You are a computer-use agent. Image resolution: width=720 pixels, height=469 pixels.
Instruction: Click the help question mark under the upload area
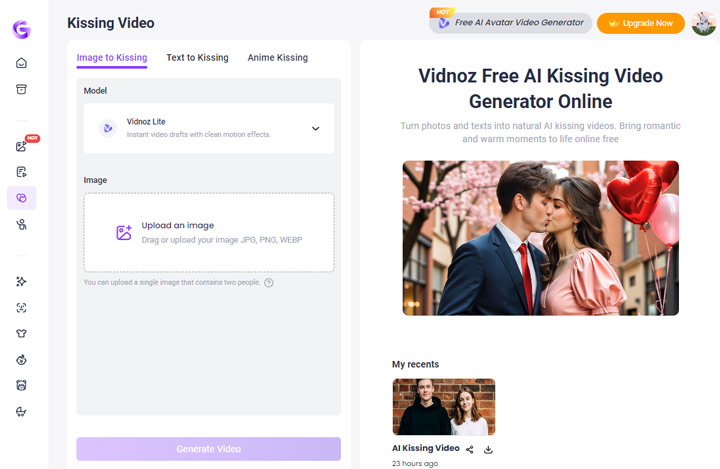(269, 283)
